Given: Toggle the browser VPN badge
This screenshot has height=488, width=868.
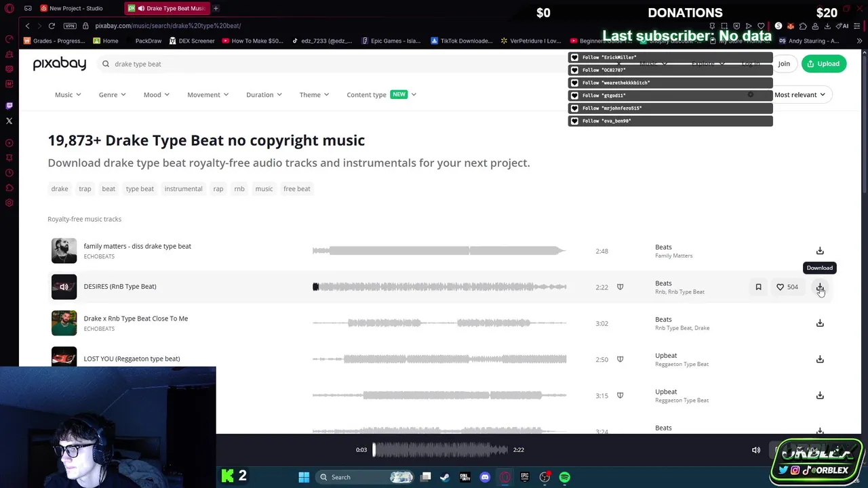Looking at the screenshot, I should [x=70, y=26].
